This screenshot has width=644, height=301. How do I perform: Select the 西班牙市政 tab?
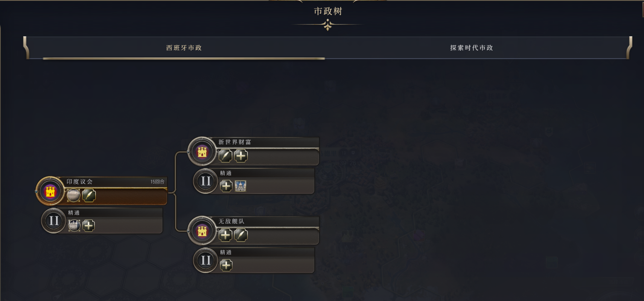coord(184,48)
